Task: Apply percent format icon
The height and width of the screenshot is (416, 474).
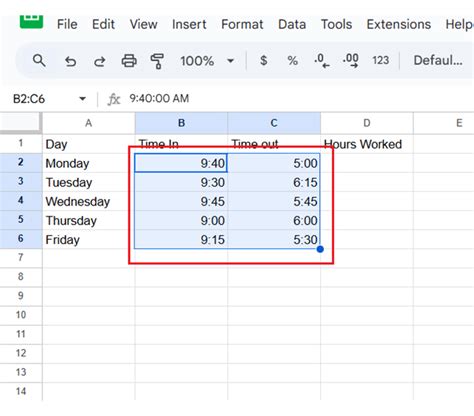Action: tap(292, 61)
